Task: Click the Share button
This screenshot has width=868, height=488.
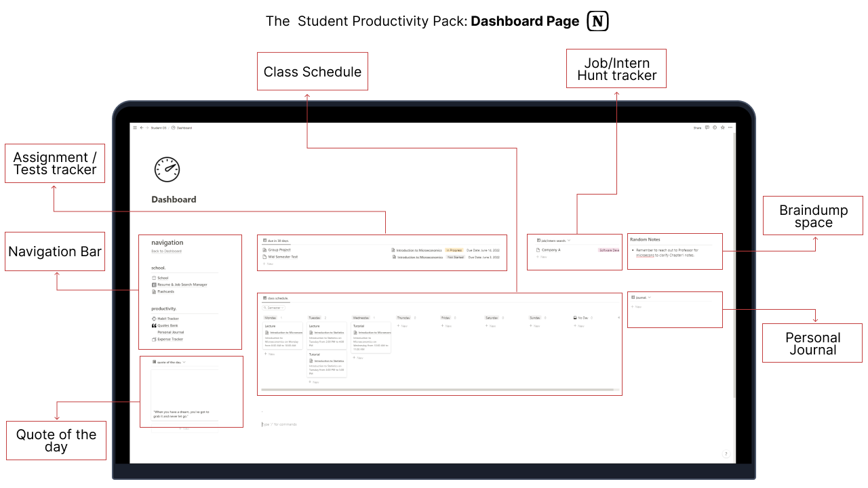Action: tap(697, 127)
